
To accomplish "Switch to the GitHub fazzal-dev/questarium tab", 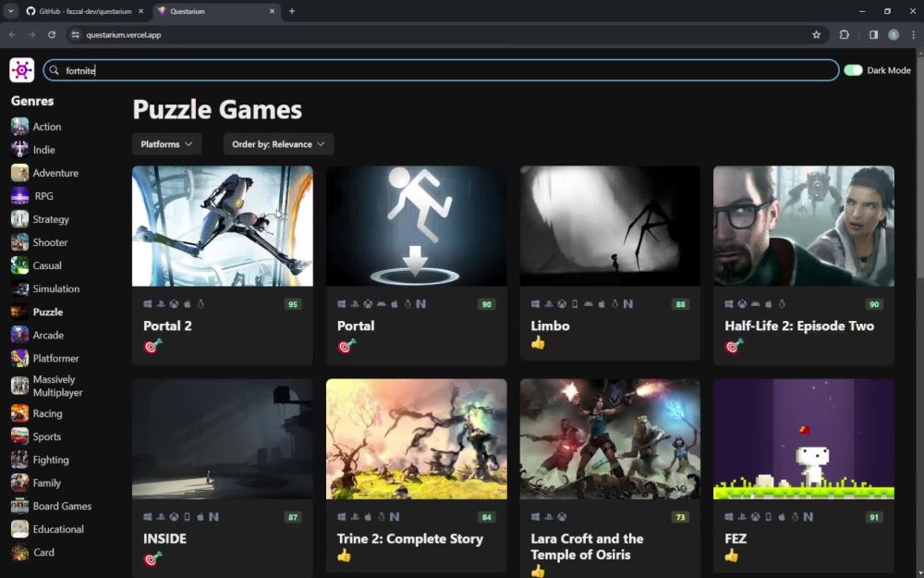I will click(x=84, y=11).
